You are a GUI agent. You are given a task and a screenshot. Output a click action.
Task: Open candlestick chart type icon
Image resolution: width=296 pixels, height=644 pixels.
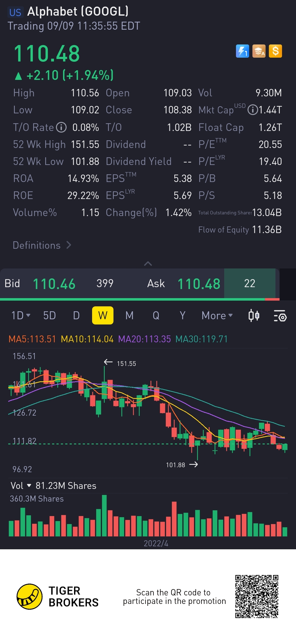tap(254, 316)
